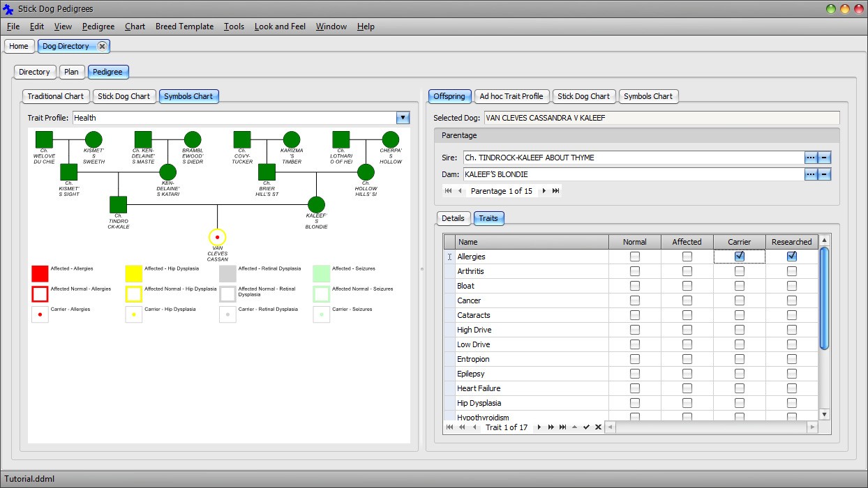Switch to the Ad hoc Trait Profile tab
Image resolution: width=868 pixels, height=488 pixels.
point(511,96)
